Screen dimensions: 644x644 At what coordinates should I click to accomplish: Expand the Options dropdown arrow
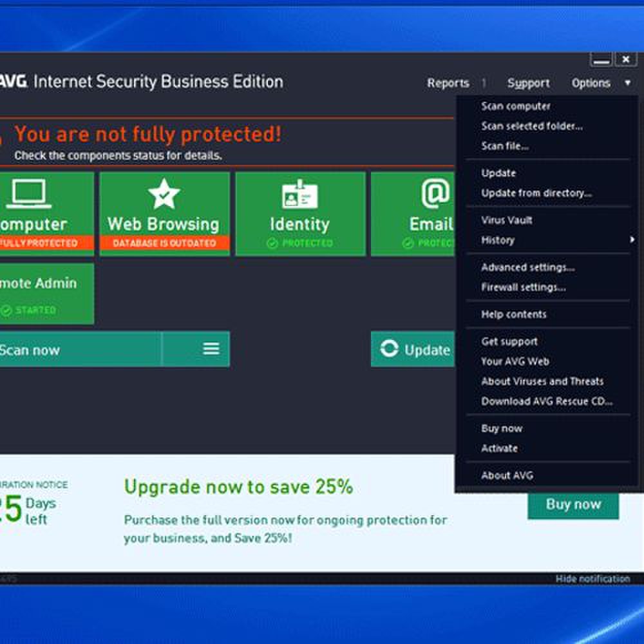[x=627, y=82]
